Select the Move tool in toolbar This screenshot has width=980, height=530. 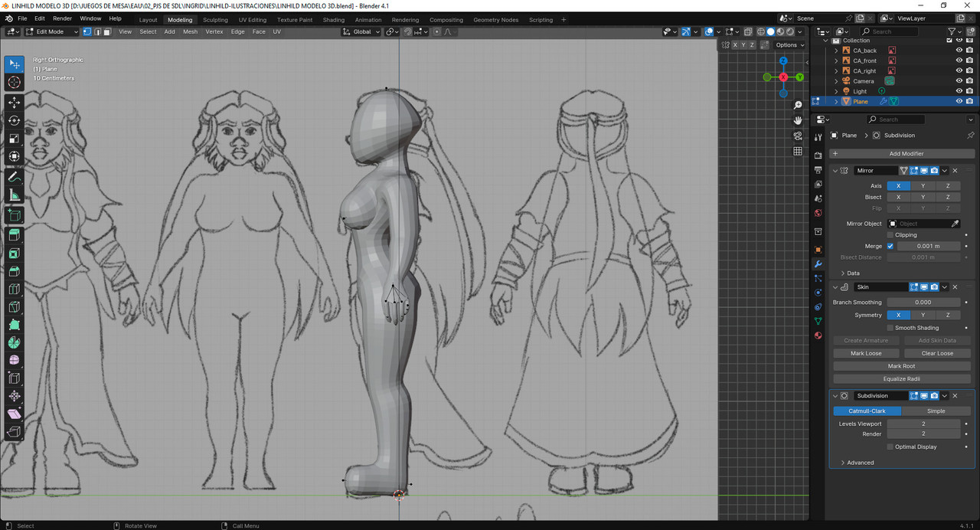click(14, 102)
